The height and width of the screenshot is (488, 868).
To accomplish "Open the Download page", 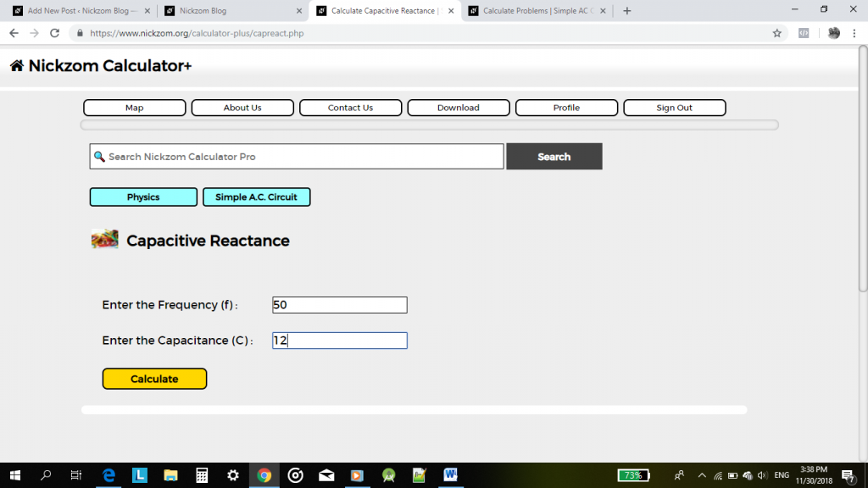I will [459, 108].
